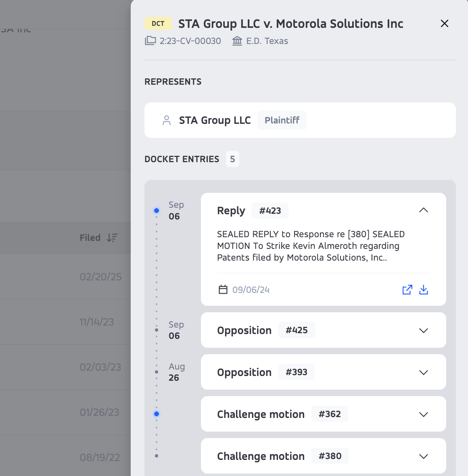Click the 02/03/23 filed date in background table
468x476 pixels.
pos(100,367)
